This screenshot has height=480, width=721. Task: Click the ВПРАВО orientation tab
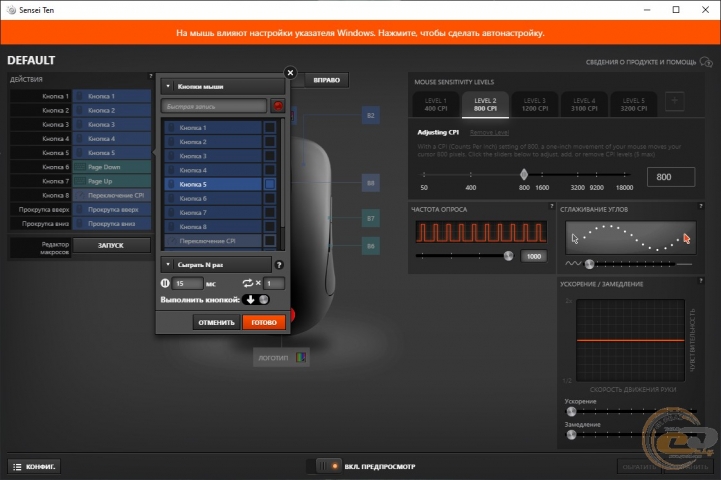click(x=326, y=80)
